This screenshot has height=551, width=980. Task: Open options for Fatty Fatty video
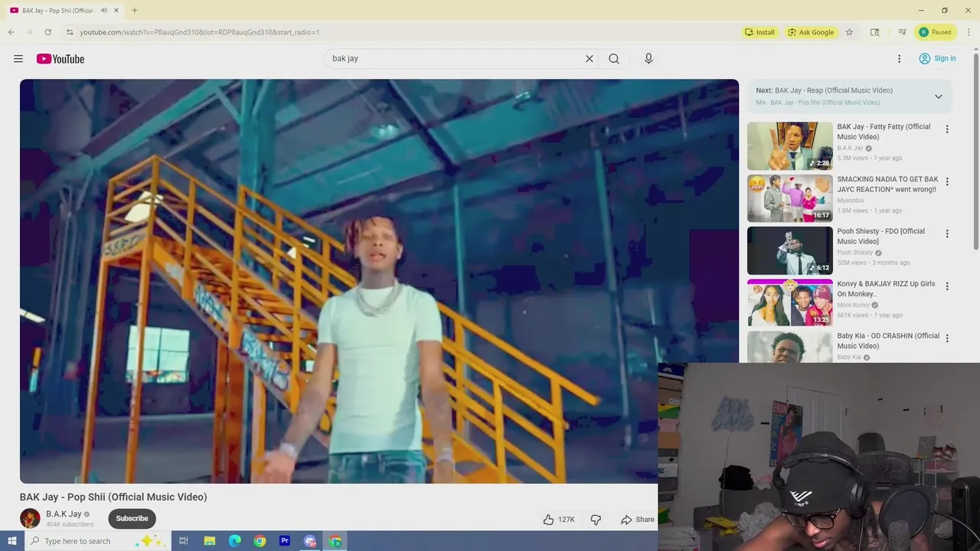(947, 130)
